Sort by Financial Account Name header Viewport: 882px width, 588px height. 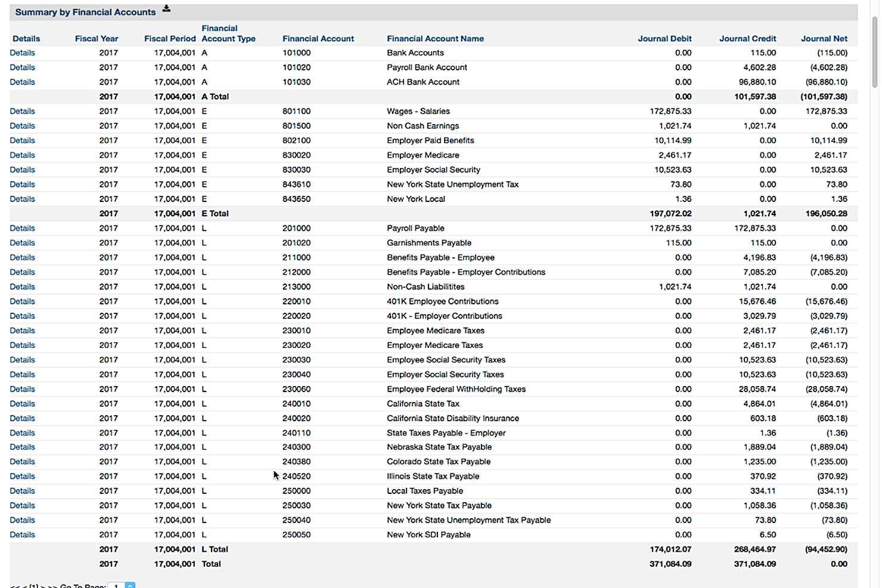(x=435, y=39)
